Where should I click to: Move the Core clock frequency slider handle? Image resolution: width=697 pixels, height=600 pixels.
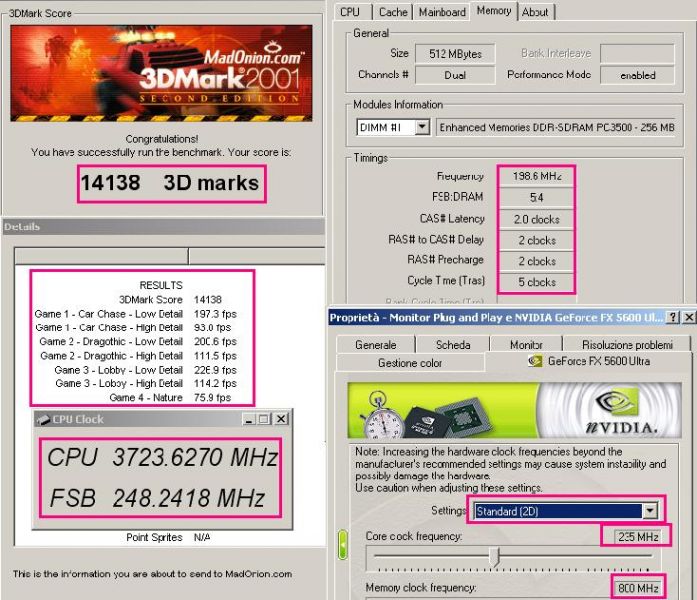(495, 556)
